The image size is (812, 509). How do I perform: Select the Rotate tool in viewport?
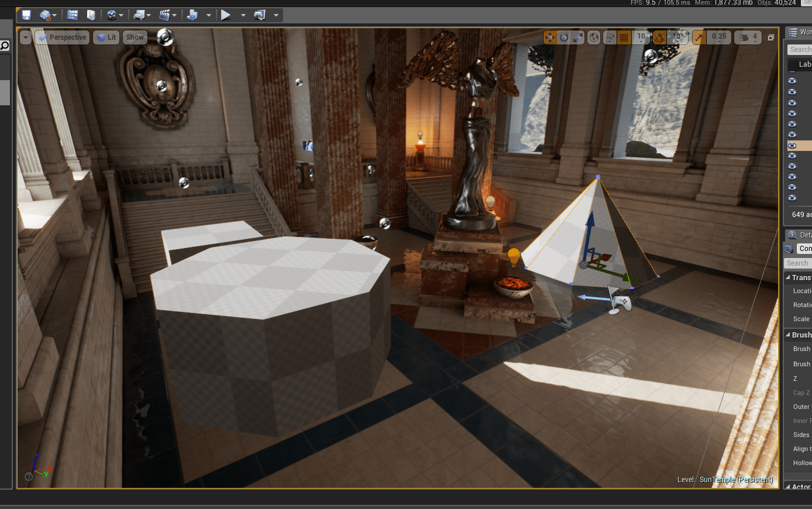tap(563, 37)
